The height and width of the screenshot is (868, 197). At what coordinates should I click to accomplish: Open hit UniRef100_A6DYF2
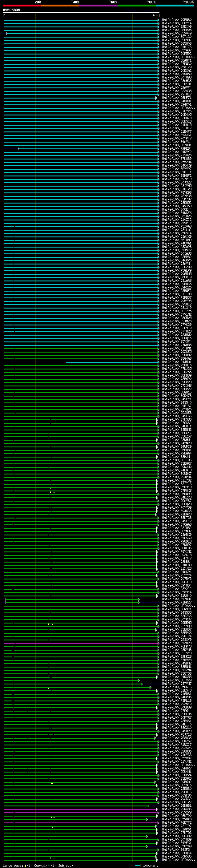coord(176,822)
